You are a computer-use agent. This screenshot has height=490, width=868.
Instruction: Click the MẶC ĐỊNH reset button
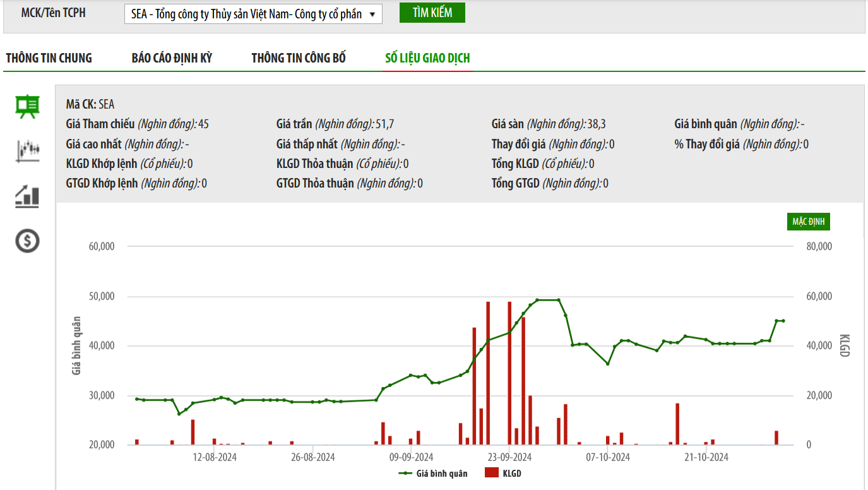pos(809,222)
